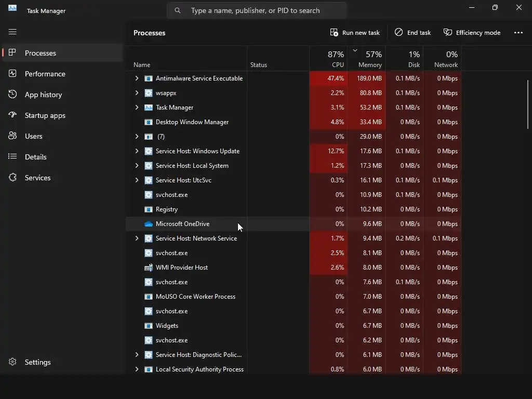The image size is (532, 399).
Task: Open the hamburger navigation menu
Action: 12,32
